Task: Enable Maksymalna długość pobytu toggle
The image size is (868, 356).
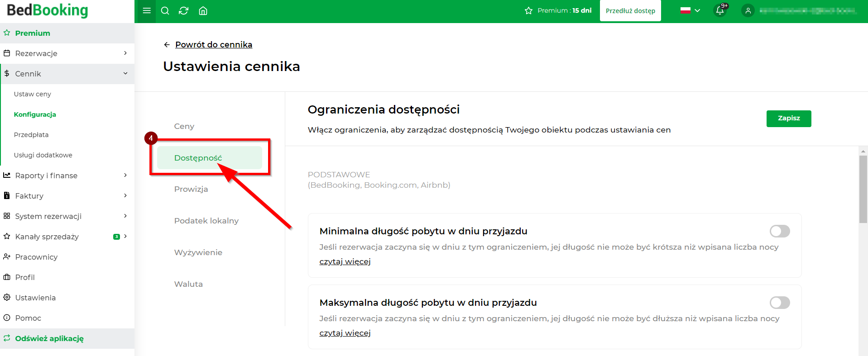Action: point(780,303)
